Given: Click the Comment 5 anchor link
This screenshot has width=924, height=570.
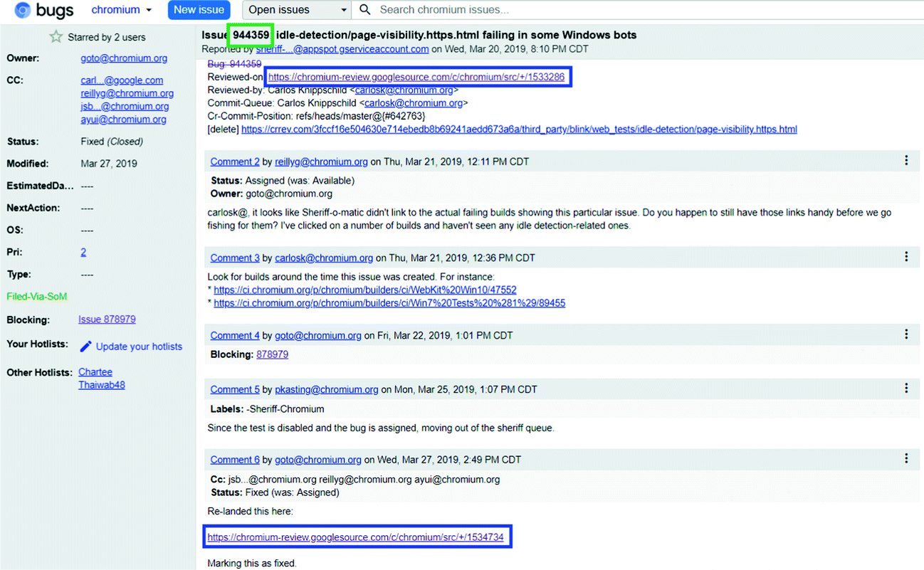Looking at the screenshot, I should tap(235, 389).
